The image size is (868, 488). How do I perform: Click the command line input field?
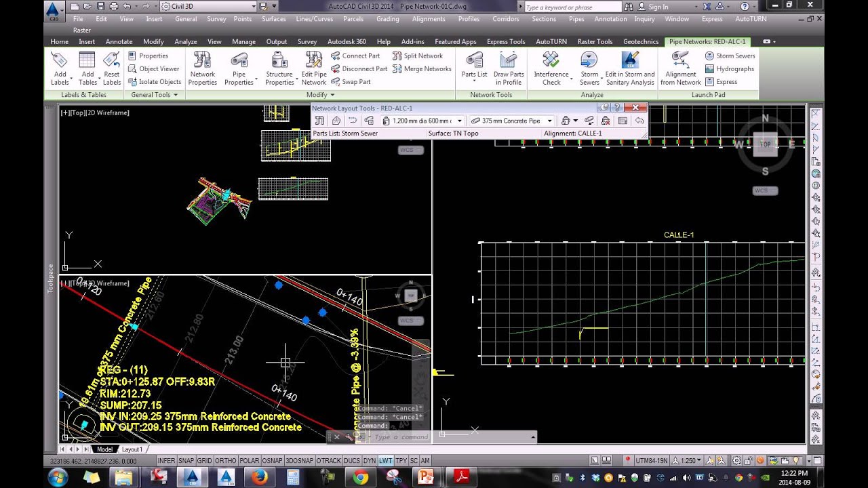[x=448, y=437]
